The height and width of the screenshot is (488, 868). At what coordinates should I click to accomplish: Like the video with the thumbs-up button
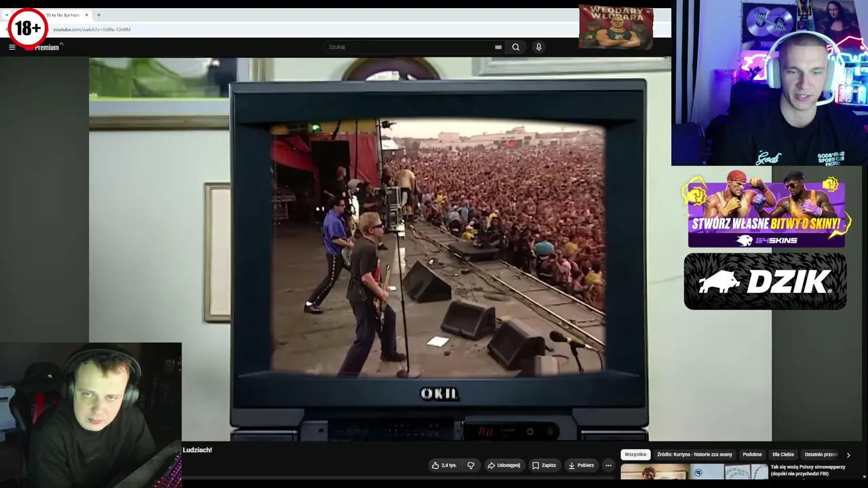coord(443,466)
